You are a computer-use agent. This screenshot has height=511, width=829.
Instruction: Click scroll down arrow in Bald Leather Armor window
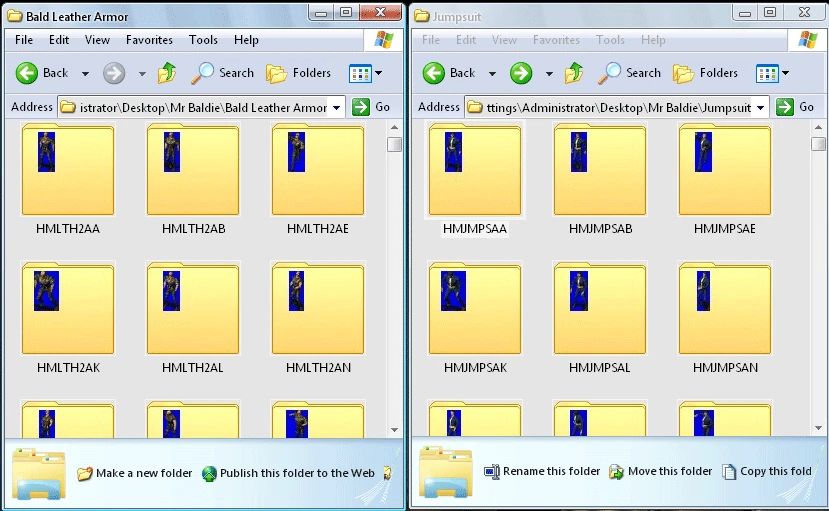(x=394, y=430)
